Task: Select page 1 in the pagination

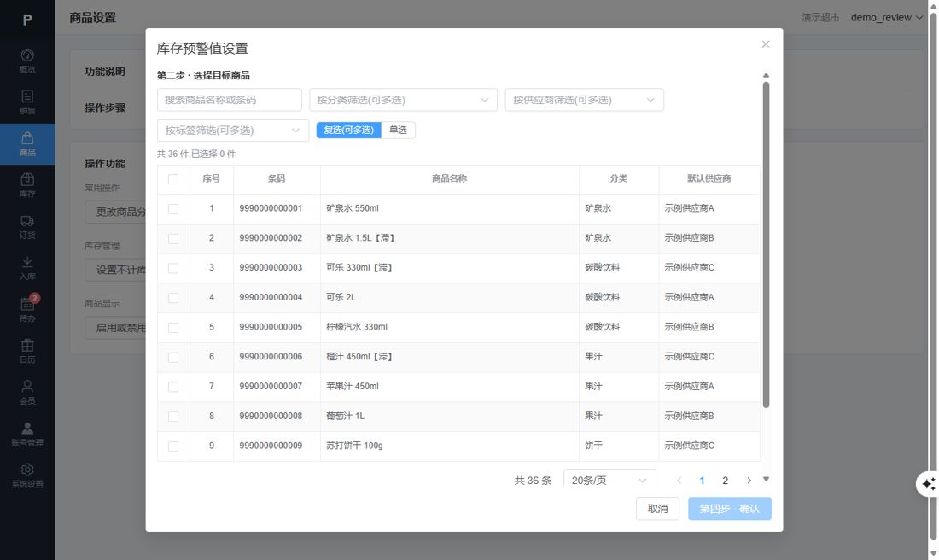Action: 702,481
